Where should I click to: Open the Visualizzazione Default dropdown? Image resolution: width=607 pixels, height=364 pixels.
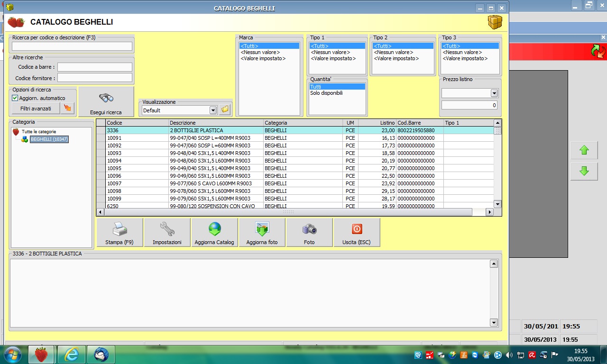click(213, 110)
